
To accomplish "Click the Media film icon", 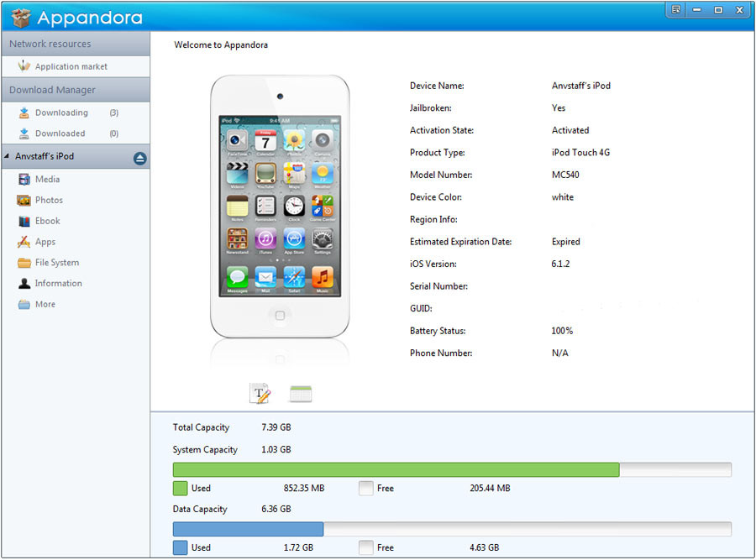I will [24, 180].
